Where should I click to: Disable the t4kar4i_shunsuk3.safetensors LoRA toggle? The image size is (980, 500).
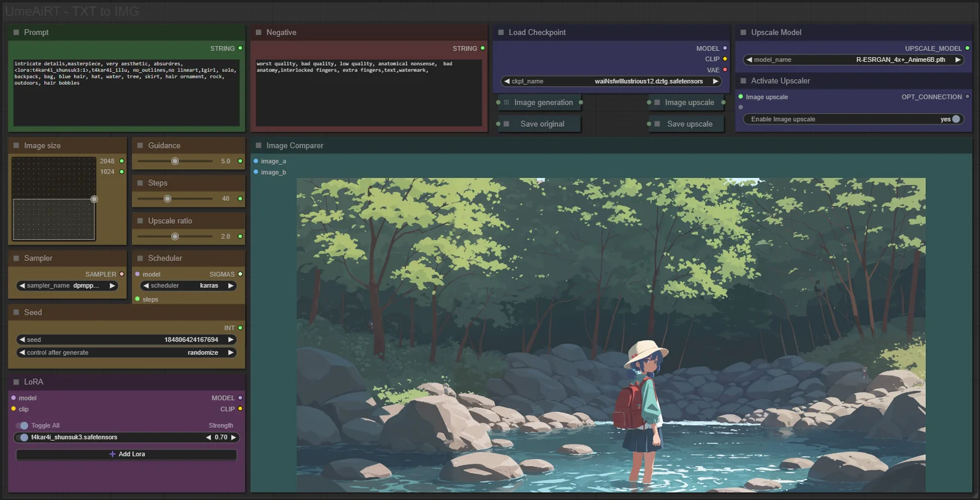(23, 437)
